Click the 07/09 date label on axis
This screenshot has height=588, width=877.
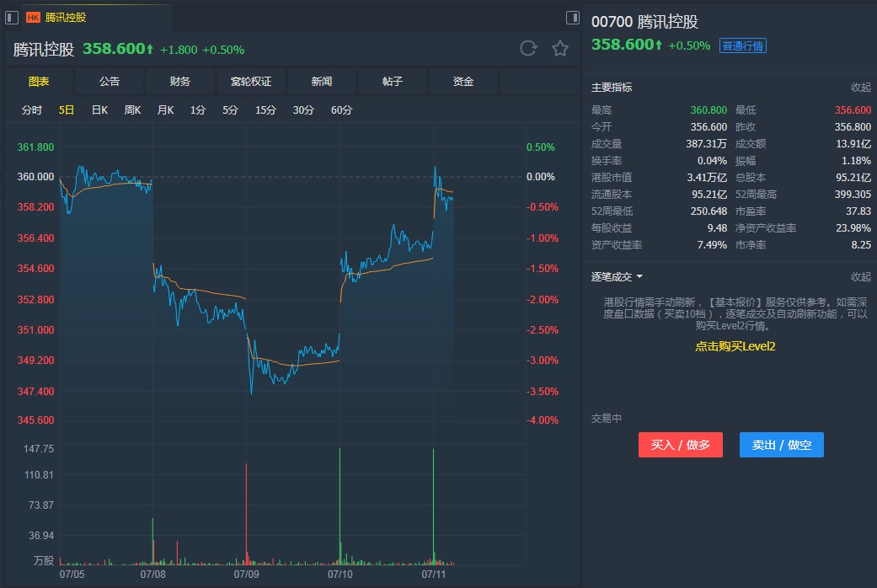246,574
